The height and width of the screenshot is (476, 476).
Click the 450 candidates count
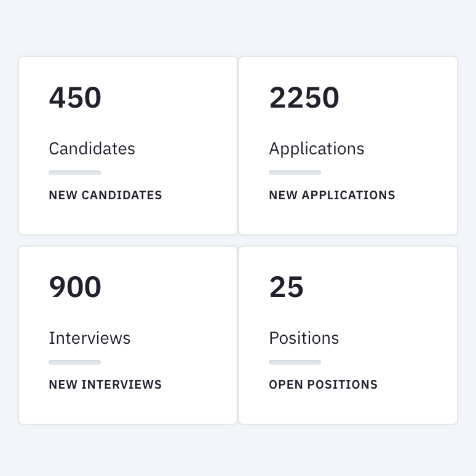[x=75, y=98]
